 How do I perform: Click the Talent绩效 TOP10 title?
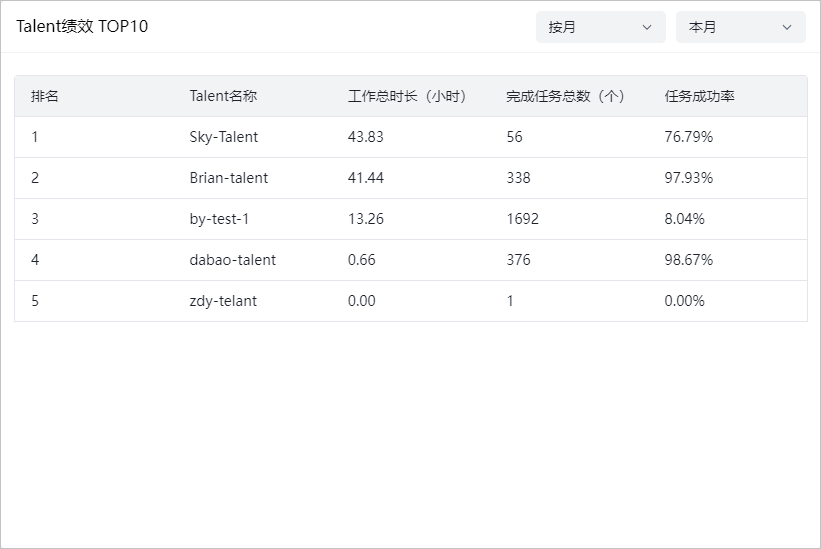coord(82,27)
